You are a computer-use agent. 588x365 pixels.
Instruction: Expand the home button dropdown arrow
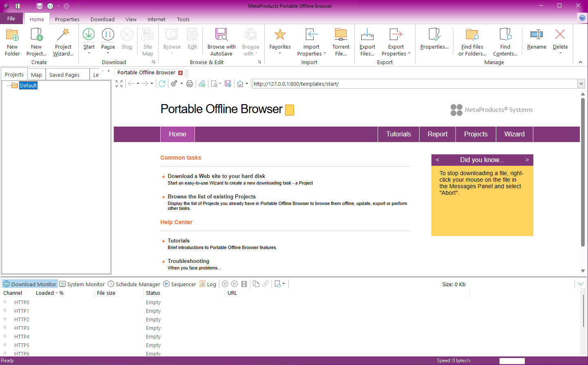tap(247, 84)
